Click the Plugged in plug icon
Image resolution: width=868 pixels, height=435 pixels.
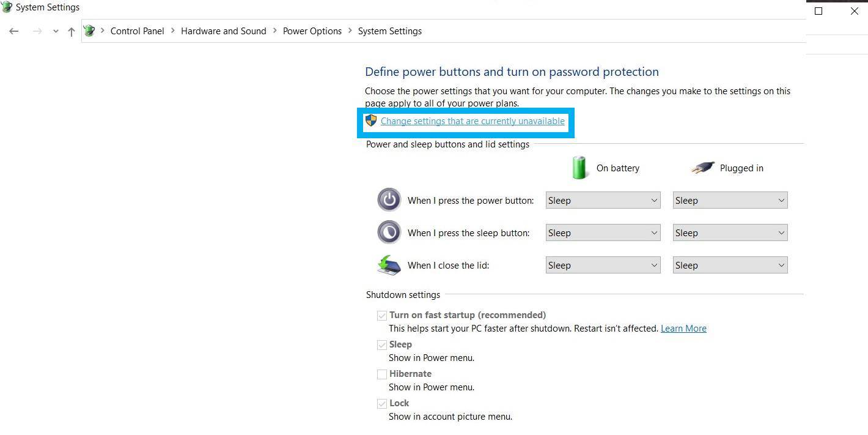(x=703, y=168)
